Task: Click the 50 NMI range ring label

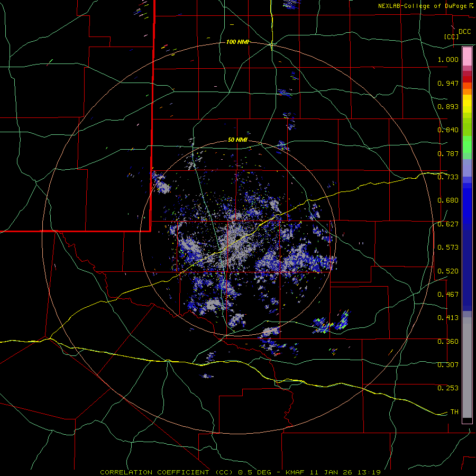Action: tap(237, 140)
